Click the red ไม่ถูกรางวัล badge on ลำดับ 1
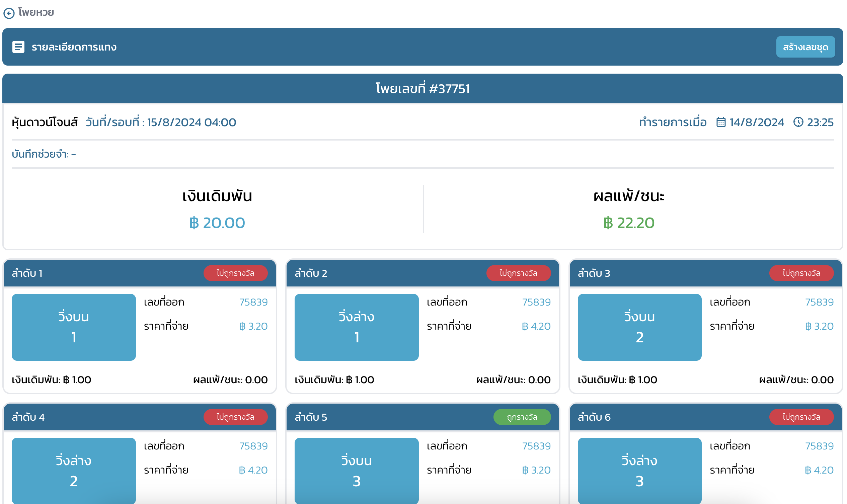This screenshot has height=504, width=847. point(235,273)
